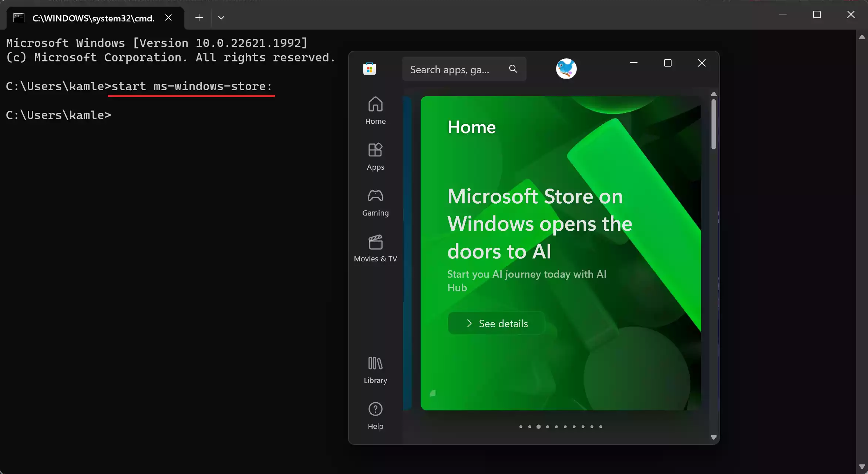This screenshot has height=474, width=868.
Task: Close the Microsoft Store window
Action: (702, 63)
